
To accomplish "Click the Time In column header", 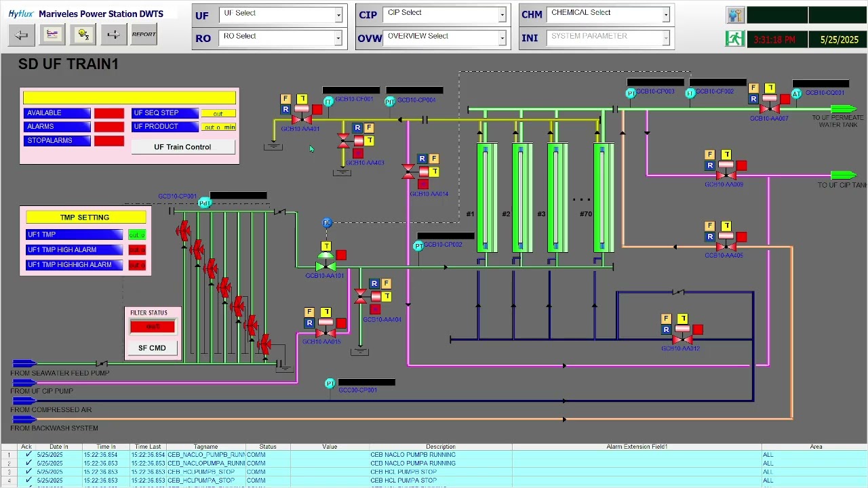I will (106, 447).
